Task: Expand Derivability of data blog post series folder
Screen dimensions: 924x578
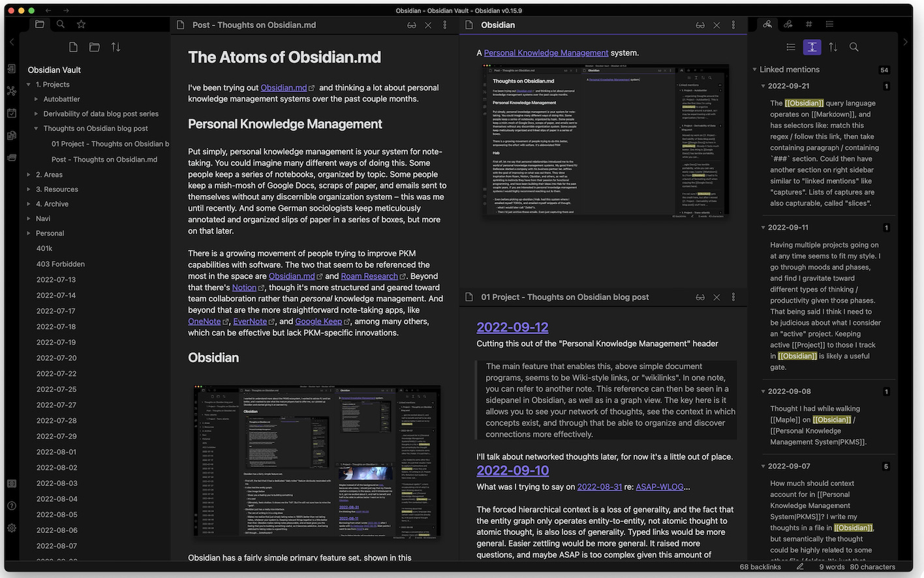Action: [x=37, y=114]
